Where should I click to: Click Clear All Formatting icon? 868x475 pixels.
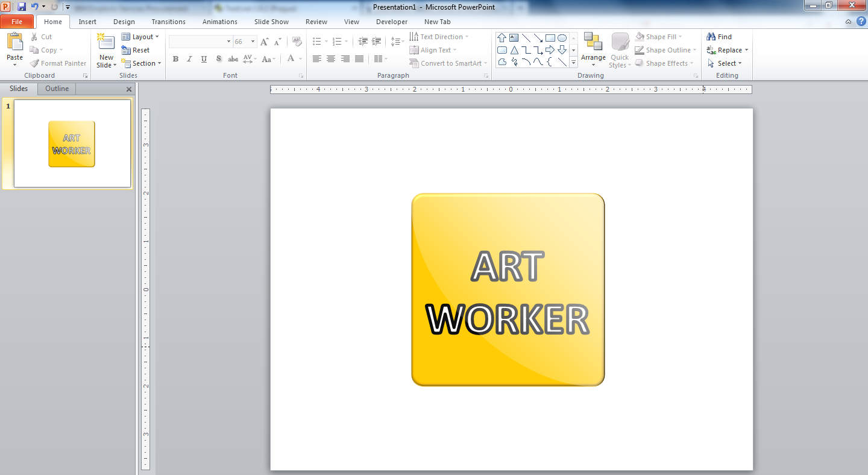(x=297, y=42)
